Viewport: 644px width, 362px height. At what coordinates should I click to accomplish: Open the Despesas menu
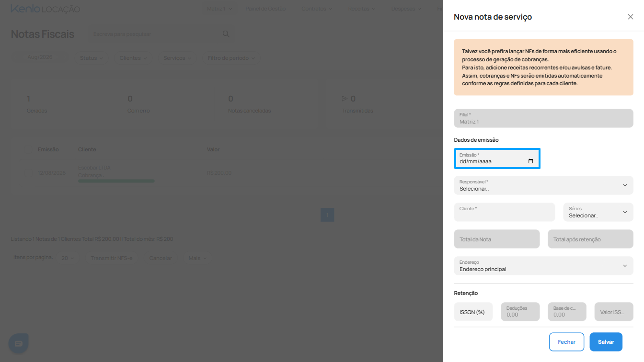[x=406, y=9]
